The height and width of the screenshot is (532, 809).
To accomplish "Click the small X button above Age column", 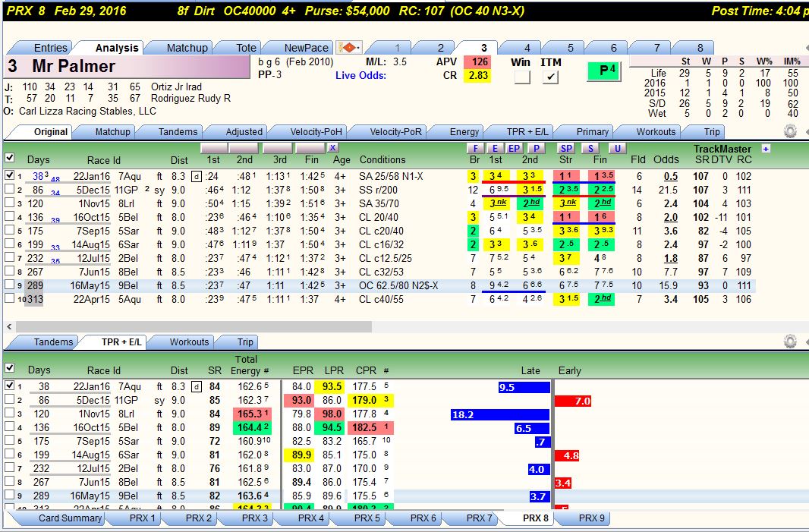I will tap(333, 148).
